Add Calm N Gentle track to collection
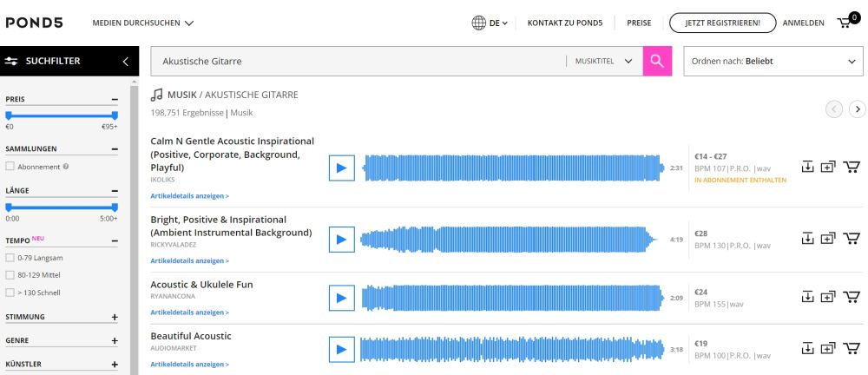This screenshot has height=375, width=868. coord(827,167)
